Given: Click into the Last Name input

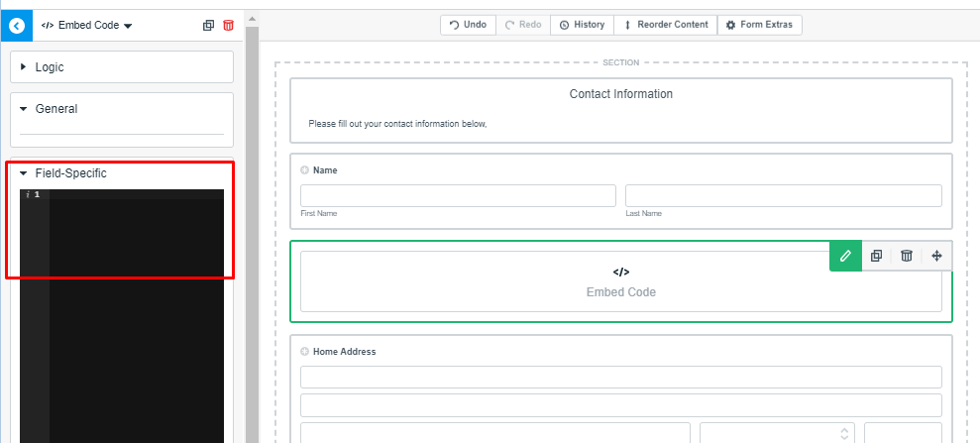Looking at the screenshot, I should tap(783, 195).
